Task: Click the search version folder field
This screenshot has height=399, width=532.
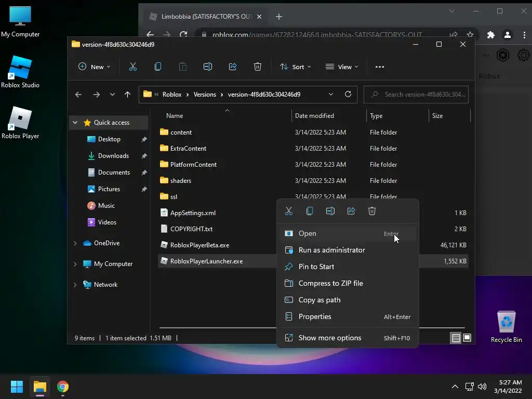Action: pyautogui.click(x=416, y=95)
